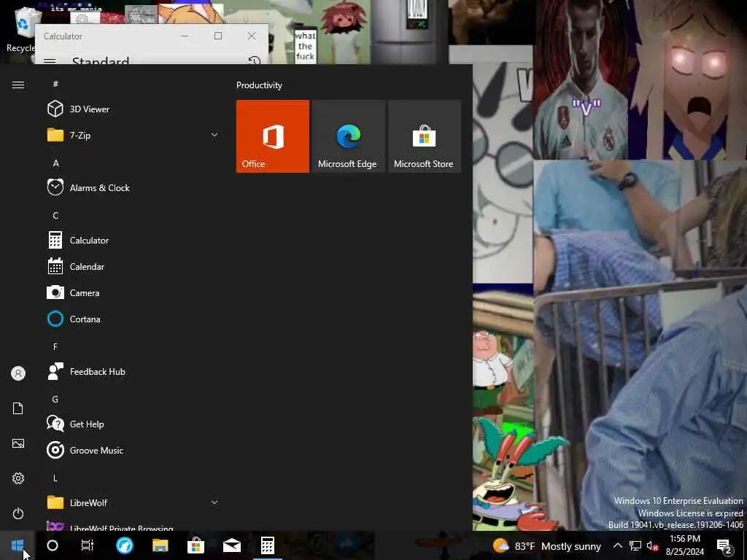Launch Groove Music

click(x=133, y=450)
